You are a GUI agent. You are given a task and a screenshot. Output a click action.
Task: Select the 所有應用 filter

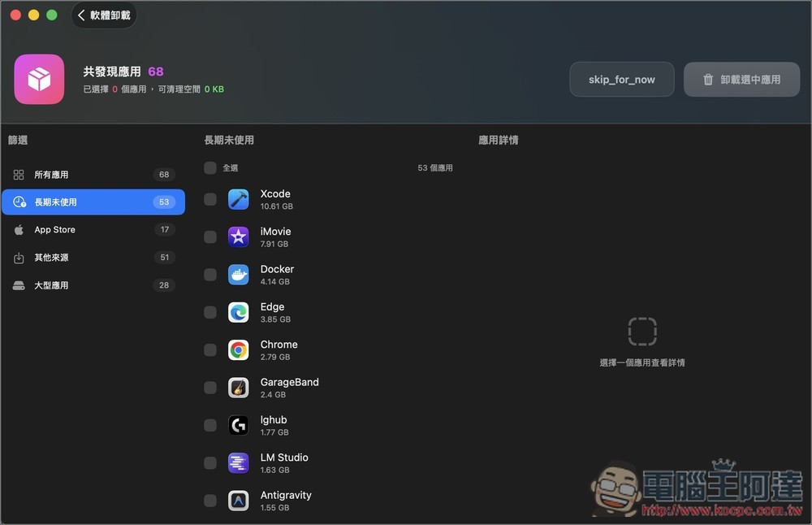pyautogui.click(x=93, y=175)
